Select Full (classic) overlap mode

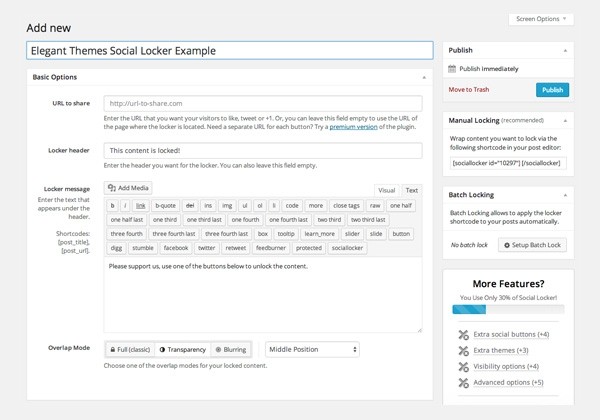click(x=130, y=350)
